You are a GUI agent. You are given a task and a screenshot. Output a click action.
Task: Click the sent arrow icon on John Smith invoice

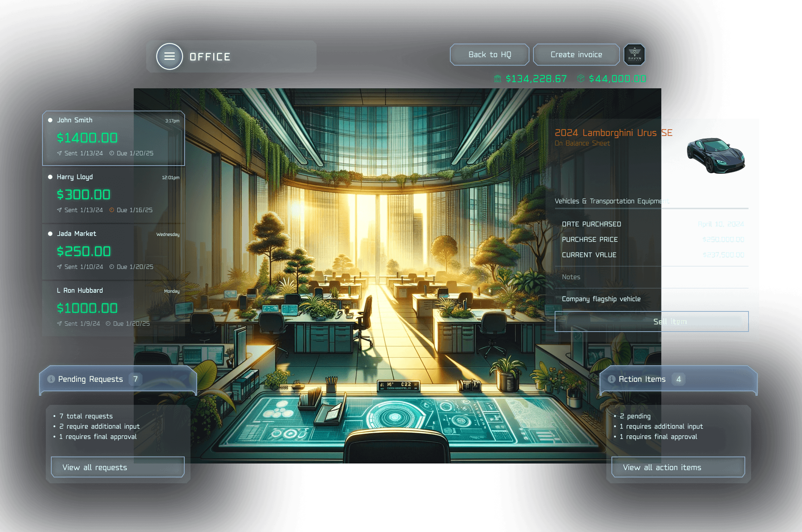point(59,153)
